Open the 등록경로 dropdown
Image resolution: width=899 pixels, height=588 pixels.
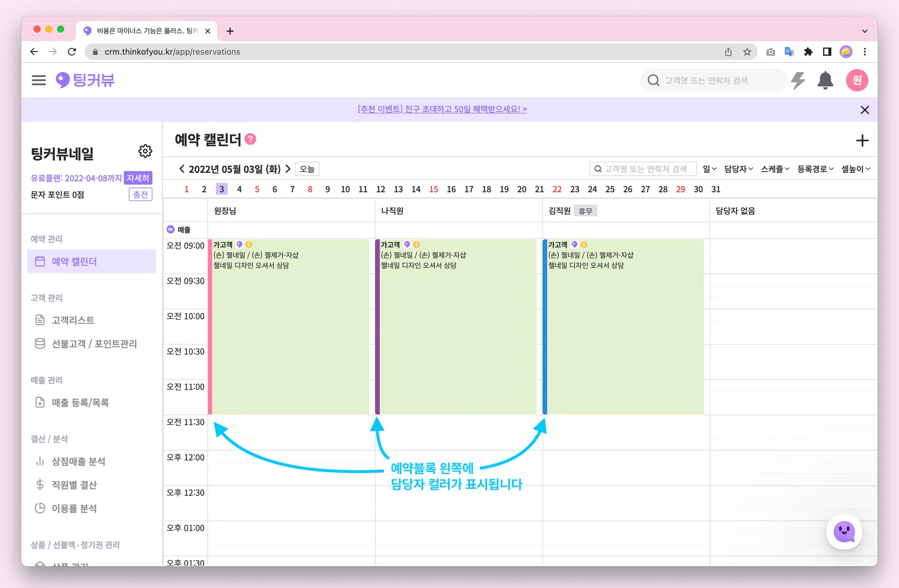[x=815, y=169]
